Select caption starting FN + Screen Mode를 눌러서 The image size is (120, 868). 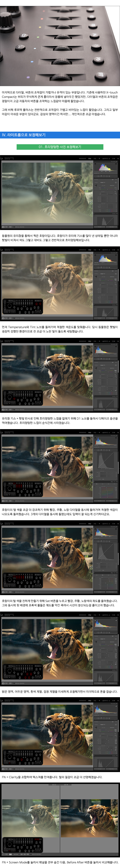[60, 862]
